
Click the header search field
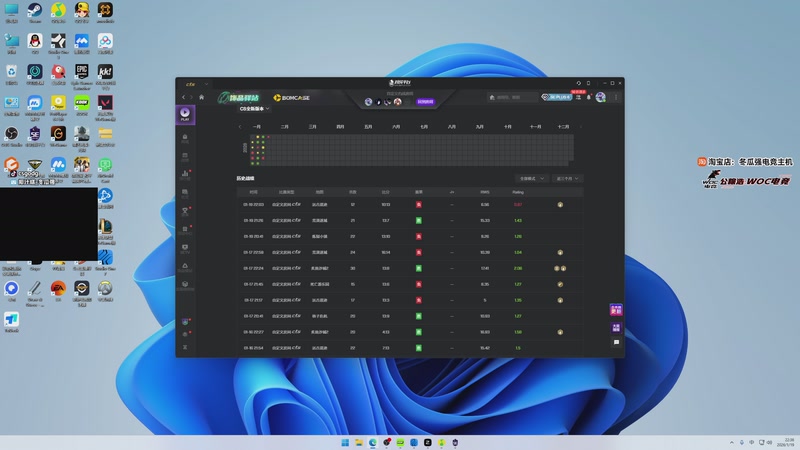[512, 97]
